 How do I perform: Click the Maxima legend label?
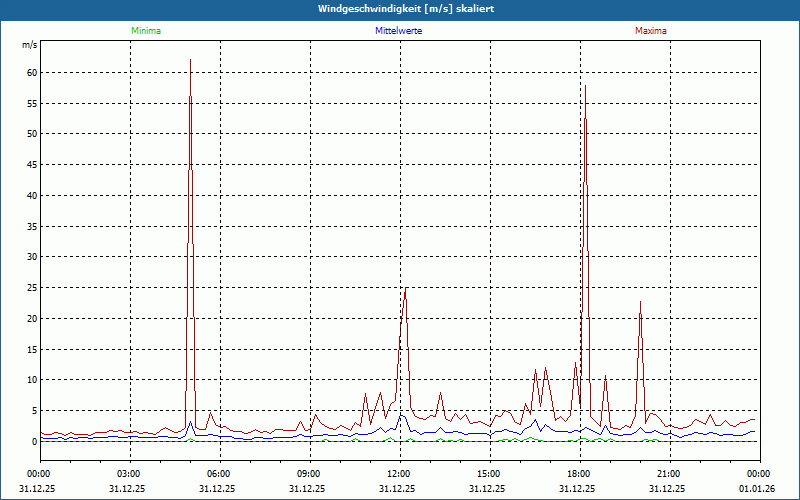651,31
